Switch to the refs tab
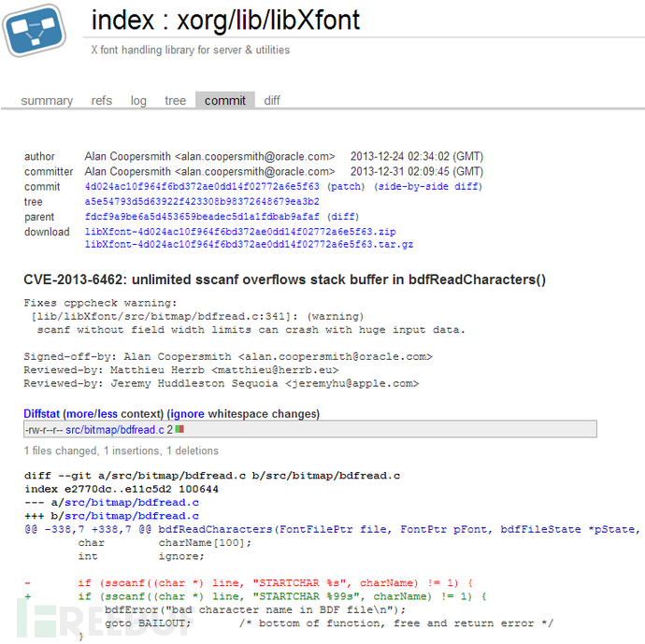645x644 pixels. (x=102, y=100)
